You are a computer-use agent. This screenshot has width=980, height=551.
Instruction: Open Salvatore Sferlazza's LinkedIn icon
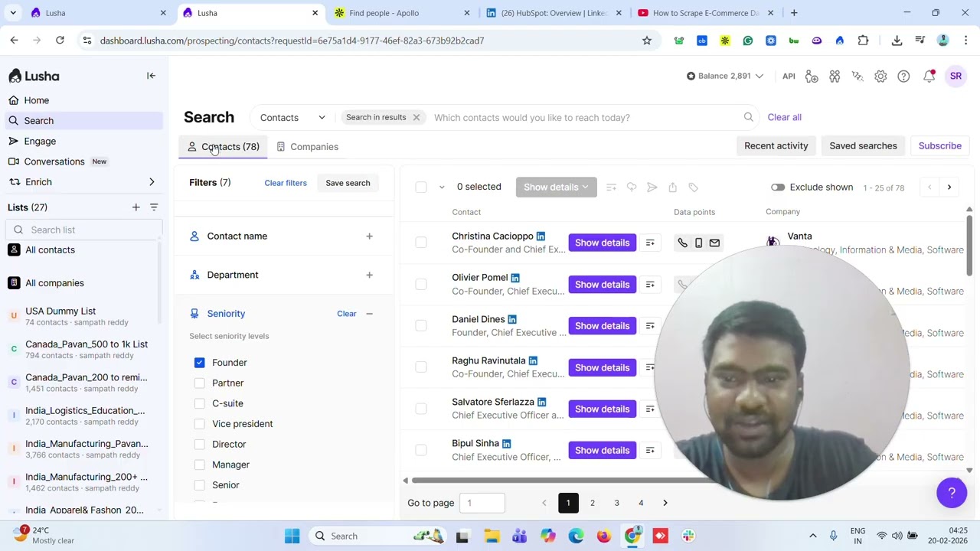(x=541, y=402)
